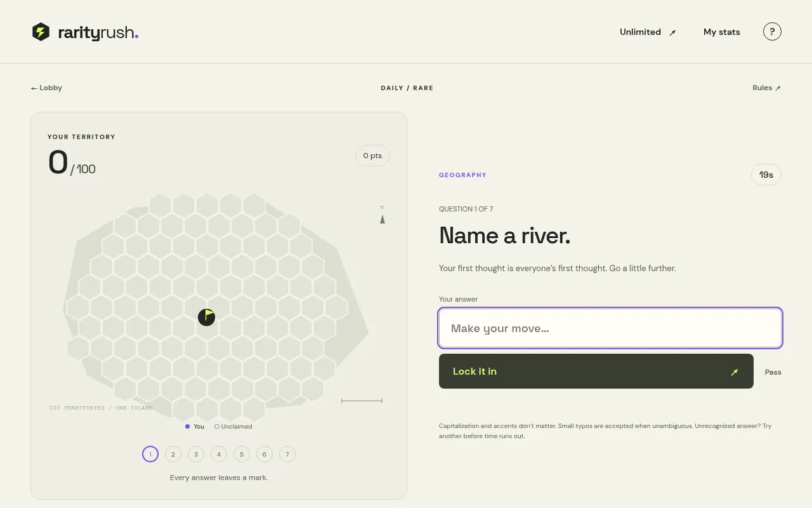812x508 pixels.
Task: Click the arrow next to Unlimited
Action: pos(673,32)
